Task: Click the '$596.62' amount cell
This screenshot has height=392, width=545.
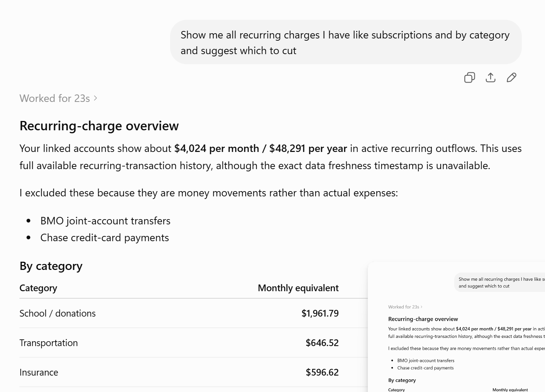Action: (x=322, y=373)
